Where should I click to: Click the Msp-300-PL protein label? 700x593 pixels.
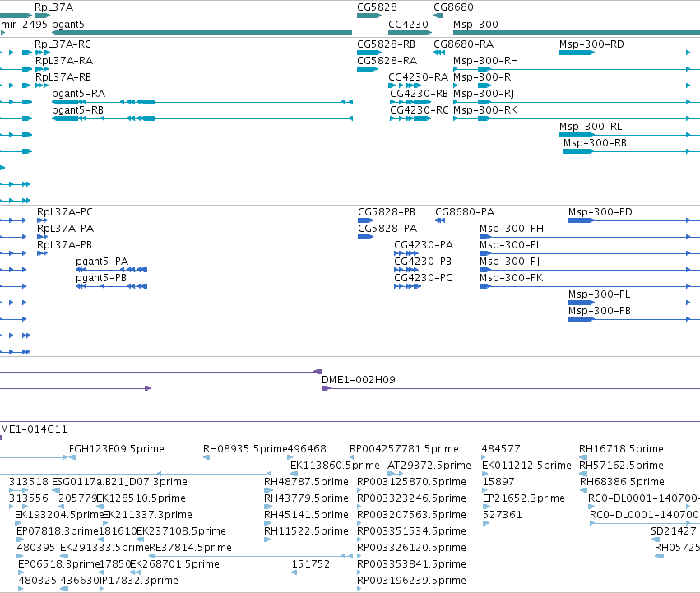coord(599,294)
